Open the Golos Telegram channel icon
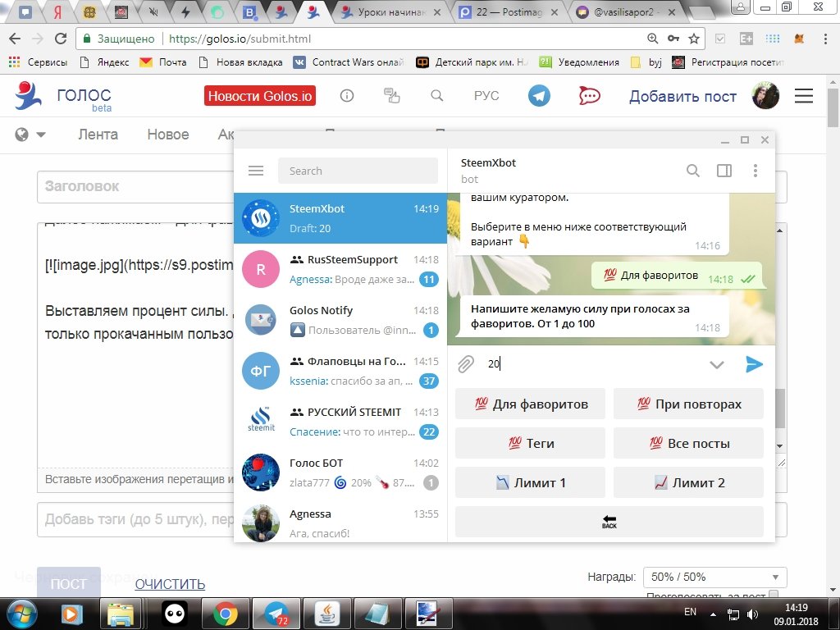This screenshot has height=630, width=840. coord(539,96)
